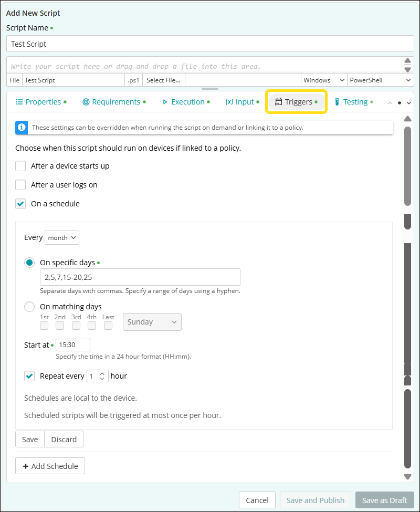Image resolution: width=420 pixels, height=512 pixels.
Task: Select On matching days radio option
Action: pyautogui.click(x=30, y=307)
